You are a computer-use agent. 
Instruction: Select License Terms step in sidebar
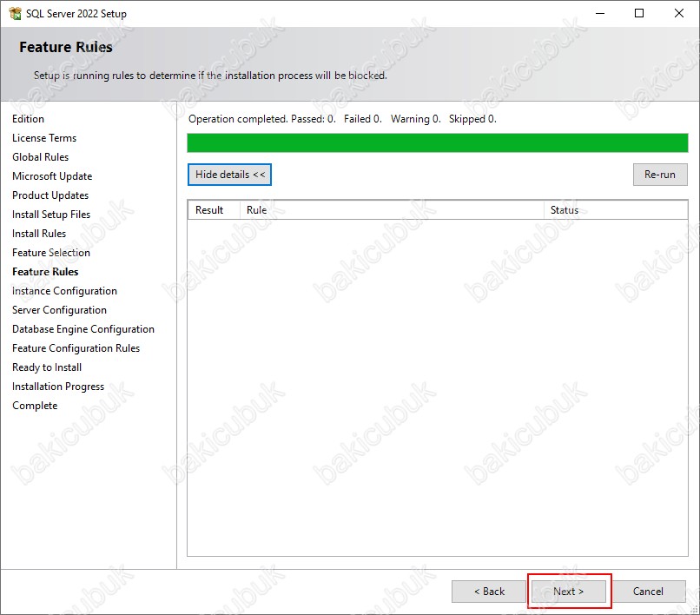coord(44,138)
